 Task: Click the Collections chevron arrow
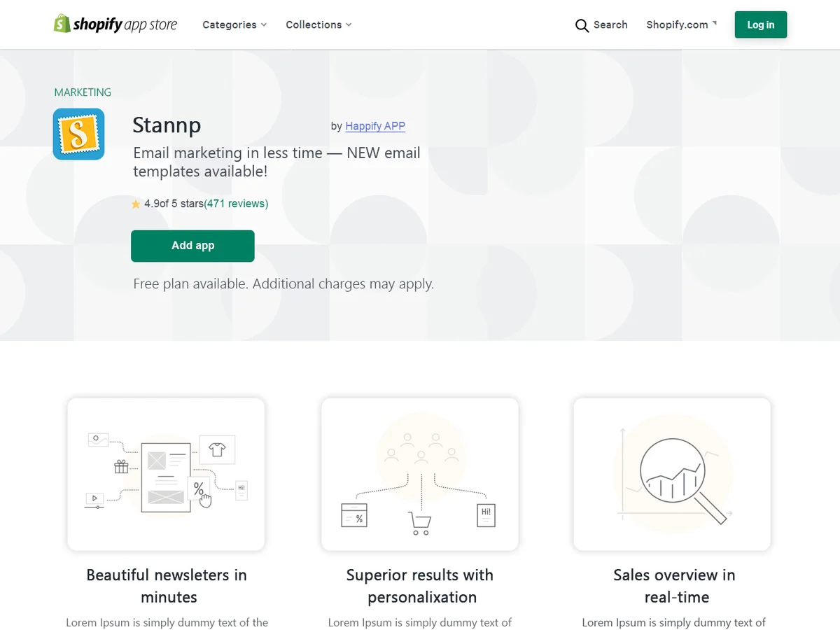349,25
